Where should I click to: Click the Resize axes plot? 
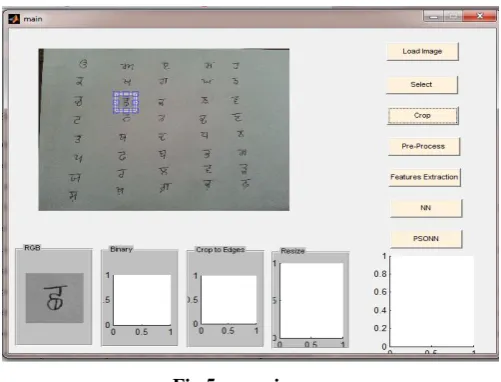click(x=311, y=300)
